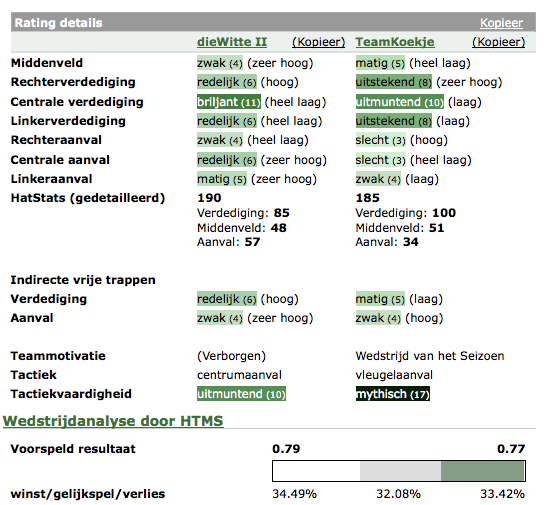Select TeamKoekje Rechterverdediging uitstekend (8)
This screenshot has height=505, width=545.
(394, 82)
